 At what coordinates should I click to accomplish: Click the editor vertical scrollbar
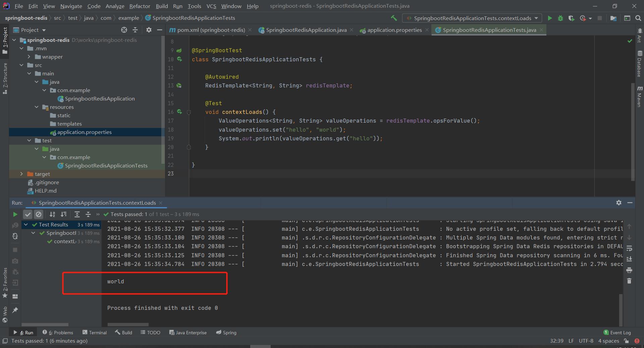click(633, 132)
